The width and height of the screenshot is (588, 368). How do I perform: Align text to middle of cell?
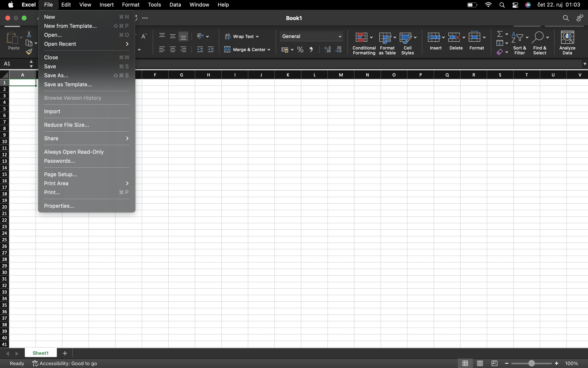[x=173, y=36]
